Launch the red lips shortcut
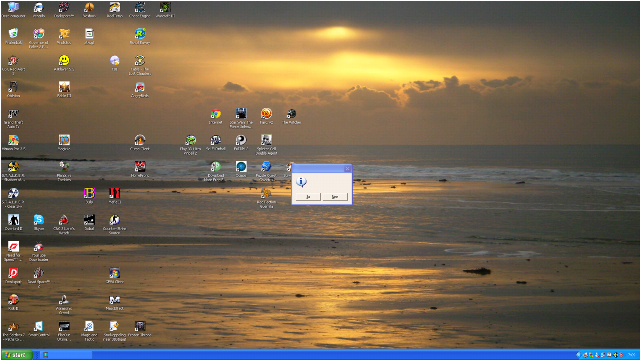Viewport: 640px width, 360px height. 13,247
